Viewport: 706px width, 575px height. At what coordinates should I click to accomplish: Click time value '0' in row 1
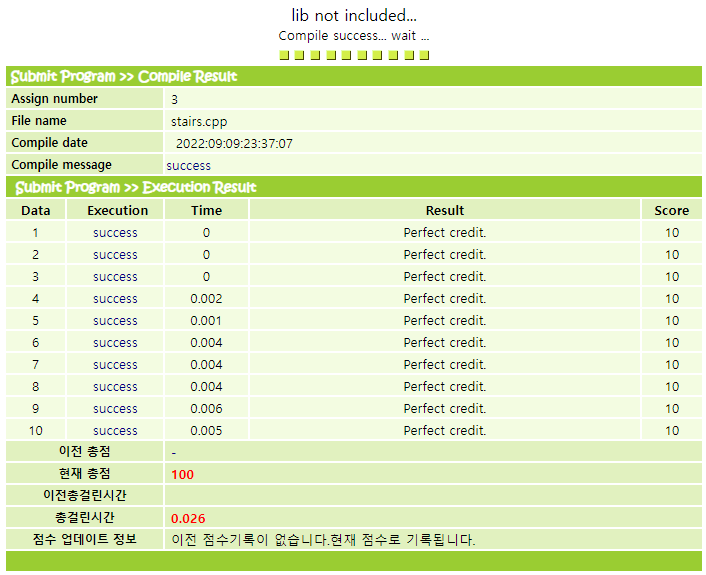coord(206,233)
